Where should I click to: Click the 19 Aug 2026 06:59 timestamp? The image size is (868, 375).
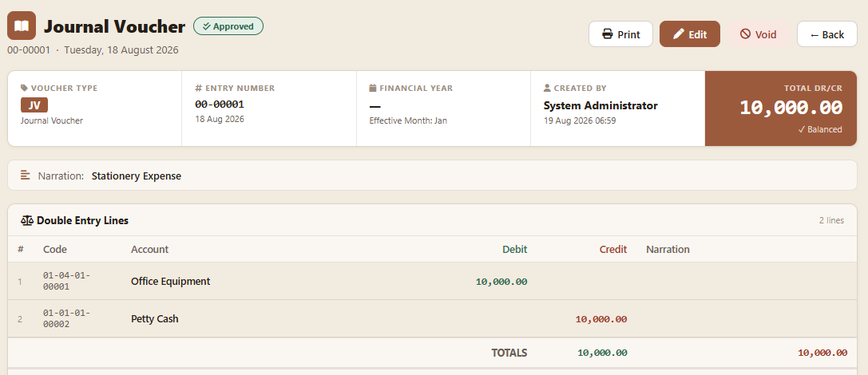coord(580,120)
